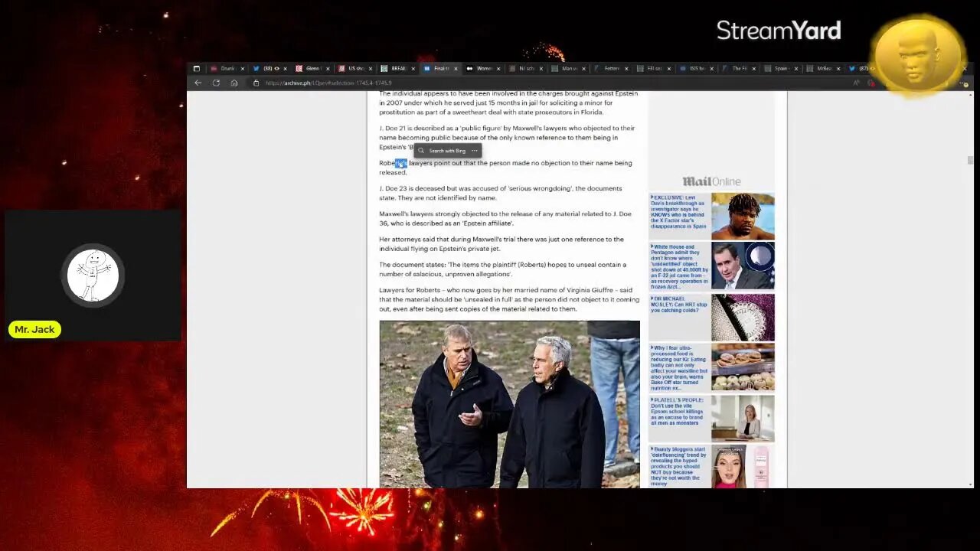The width and height of the screenshot is (980, 551).
Task: Click the HRT pills thumbnail
Action: [x=743, y=317]
